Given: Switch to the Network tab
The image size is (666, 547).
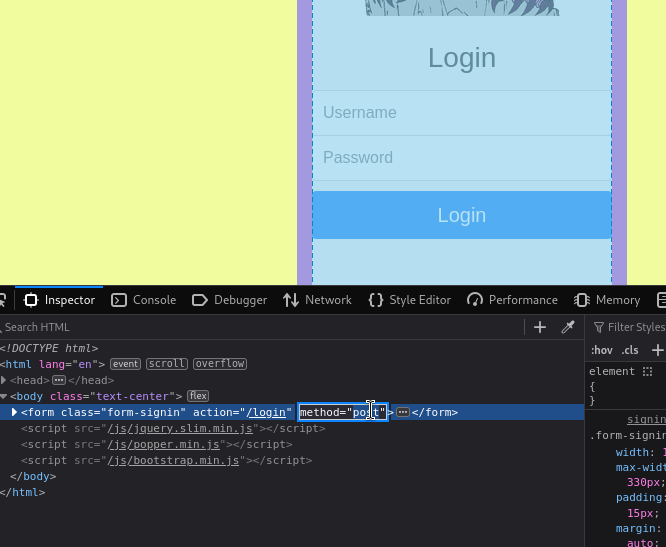Looking at the screenshot, I should tap(317, 300).
